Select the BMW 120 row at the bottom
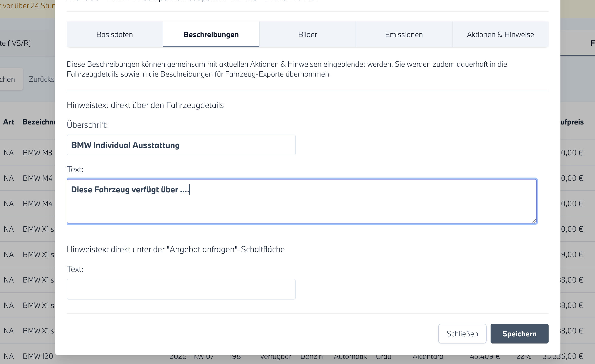Viewport: 595px width, 364px height. click(38, 356)
